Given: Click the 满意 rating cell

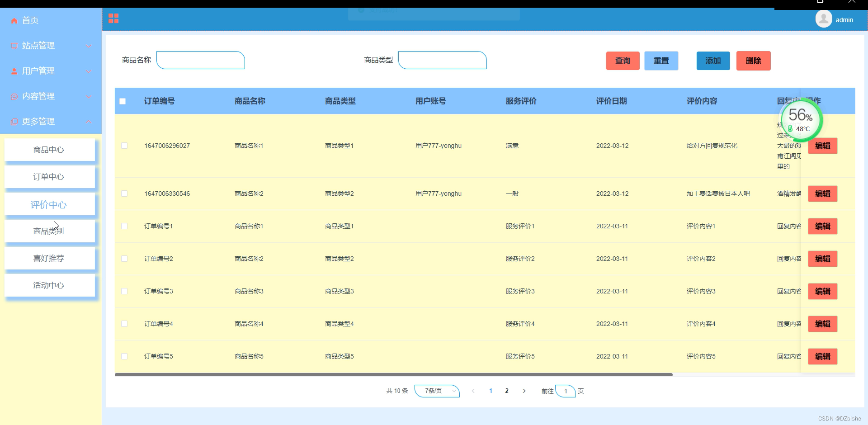Looking at the screenshot, I should click(x=512, y=146).
